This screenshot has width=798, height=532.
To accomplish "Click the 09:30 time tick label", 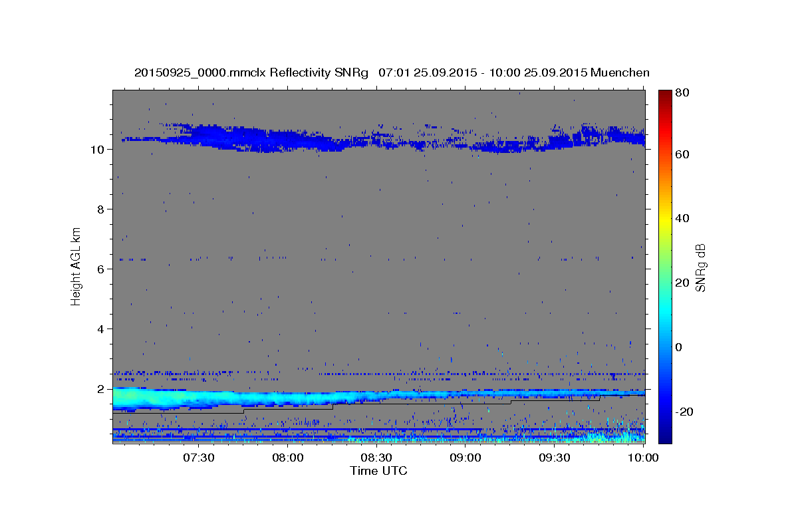I will (554, 458).
